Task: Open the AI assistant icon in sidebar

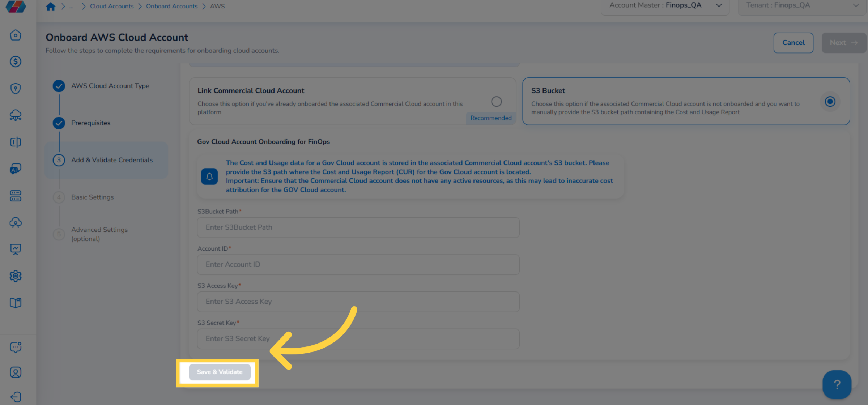Action: [16, 169]
